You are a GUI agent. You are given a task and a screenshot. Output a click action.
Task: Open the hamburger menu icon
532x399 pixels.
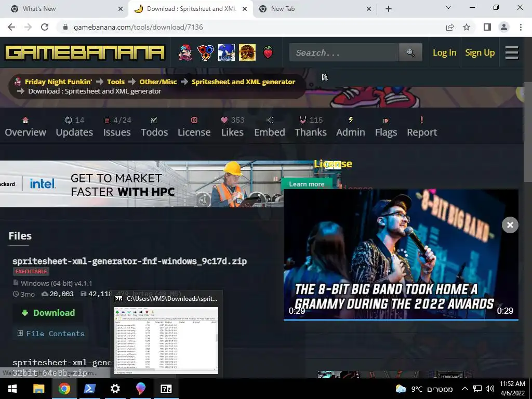coord(512,52)
